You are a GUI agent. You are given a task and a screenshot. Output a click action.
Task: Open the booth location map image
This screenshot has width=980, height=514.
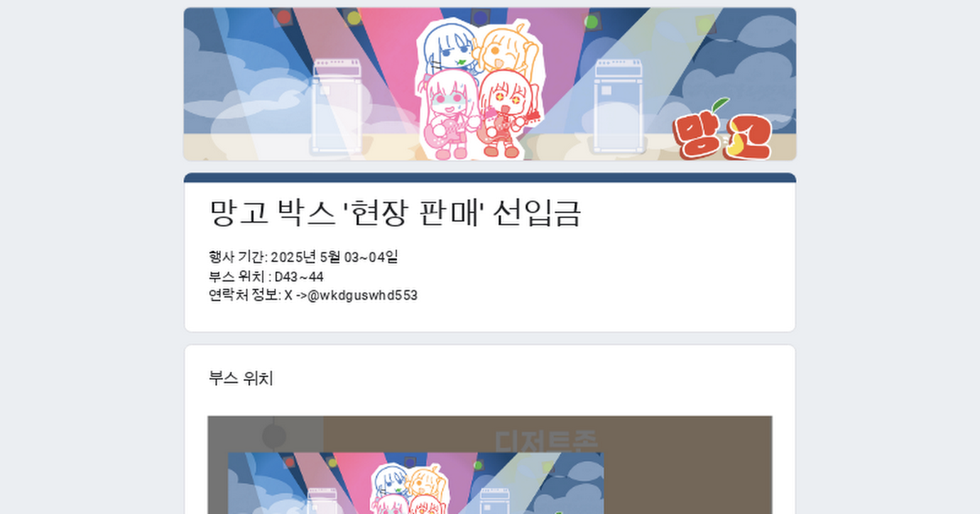pyautogui.click(x=490, y=465)
